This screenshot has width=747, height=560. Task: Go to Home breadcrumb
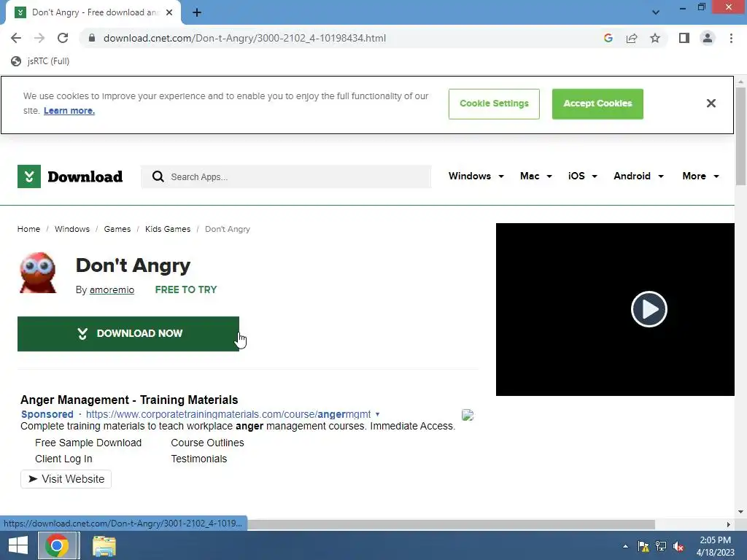(28, 229)
